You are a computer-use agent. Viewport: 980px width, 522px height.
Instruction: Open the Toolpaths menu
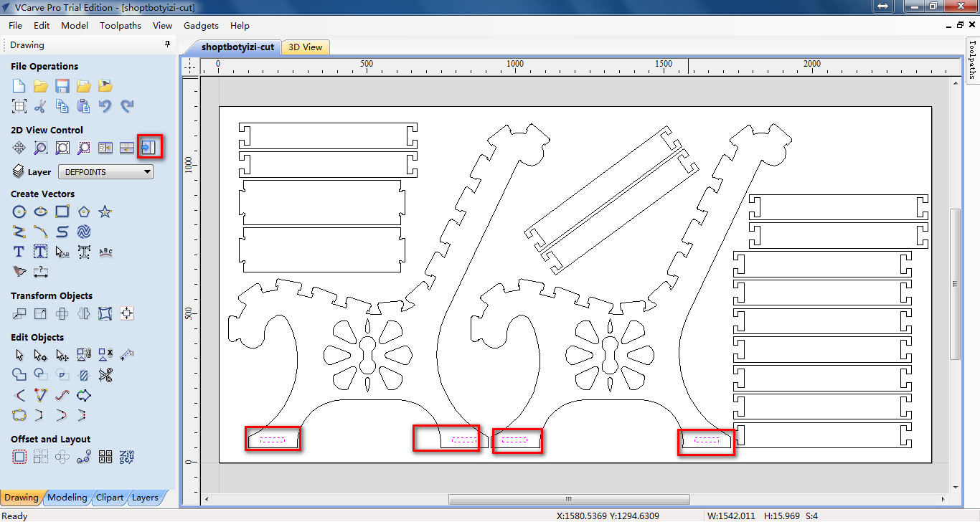click(121, 25)
